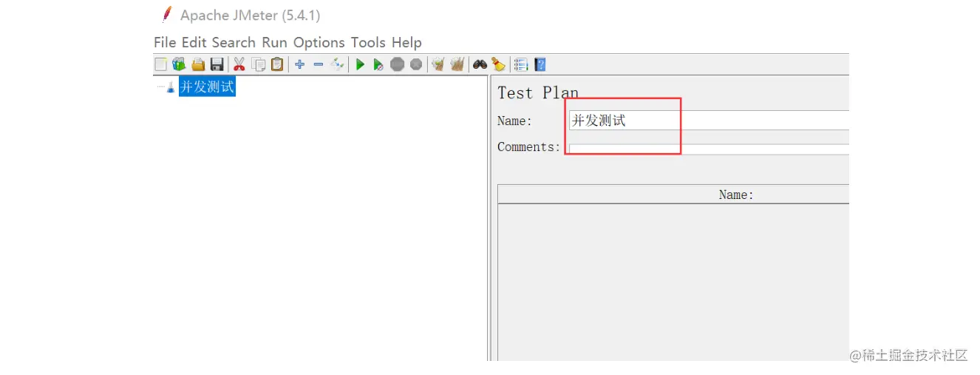Click the Toggle enable/disable icon

pos(338,64)
